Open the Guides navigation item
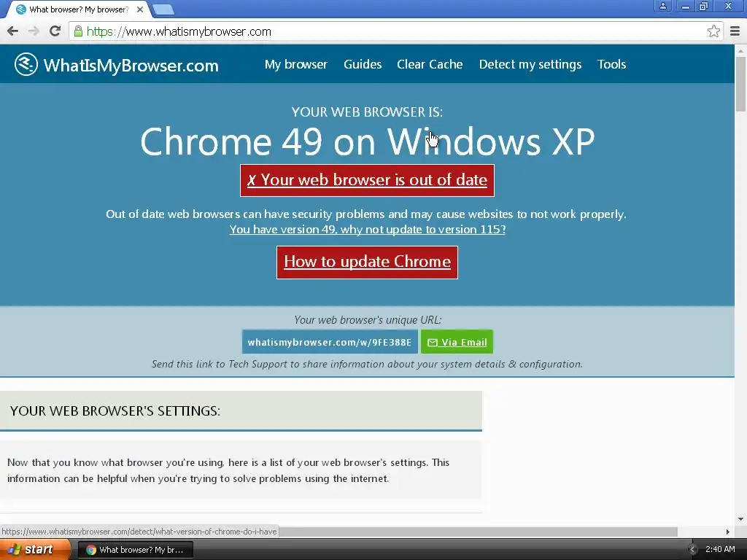 [363, 64]
